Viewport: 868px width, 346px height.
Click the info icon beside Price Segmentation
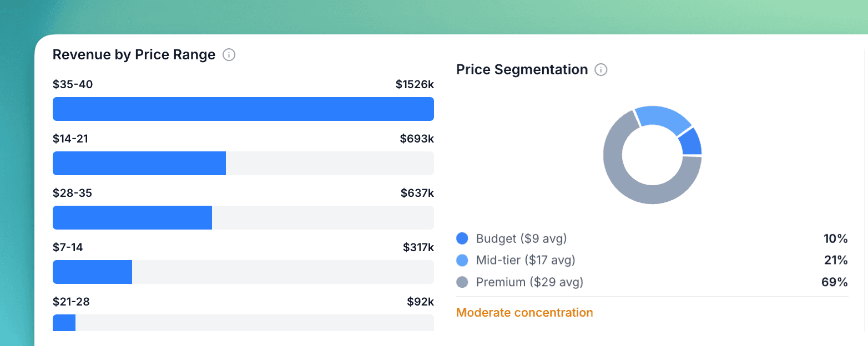(602, 70)
